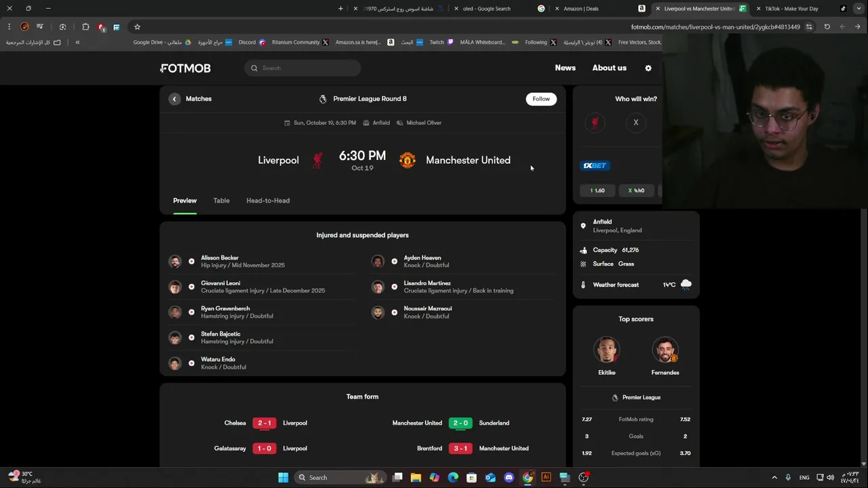868x488 pixels.
Task: Follow this match
Action: (541, 99)
